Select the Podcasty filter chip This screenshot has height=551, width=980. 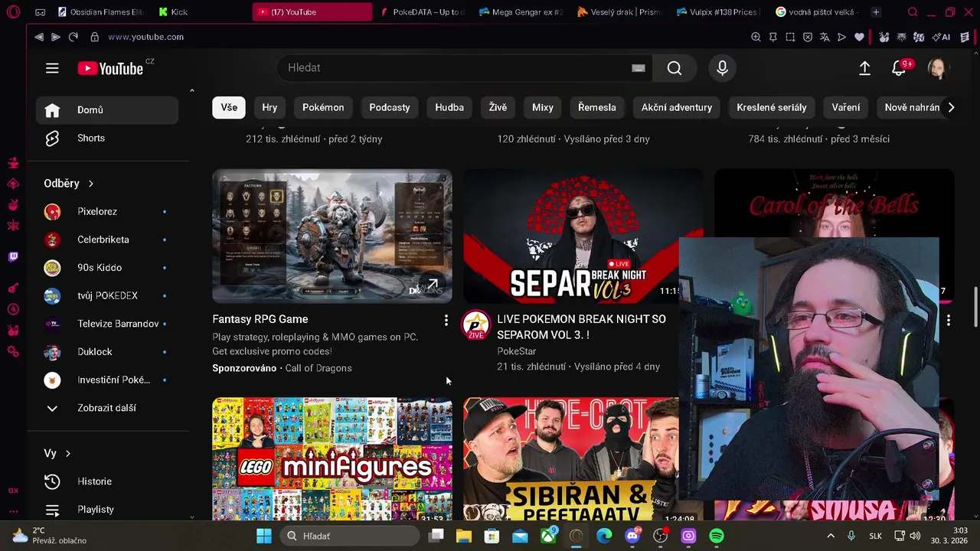pos(390,108)
